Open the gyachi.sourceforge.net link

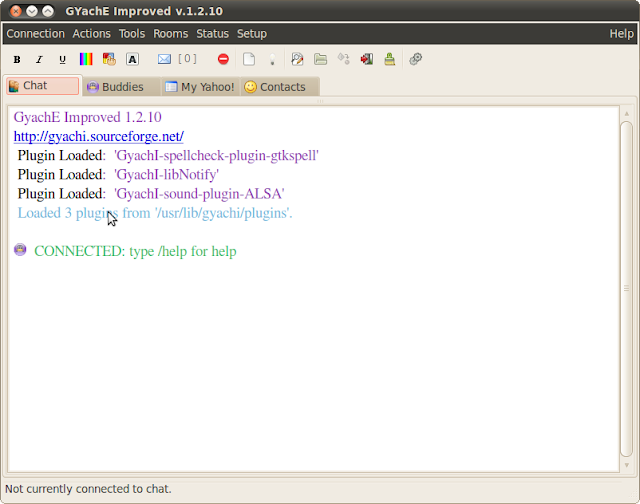pyautogui.click(x=98, y=136)
